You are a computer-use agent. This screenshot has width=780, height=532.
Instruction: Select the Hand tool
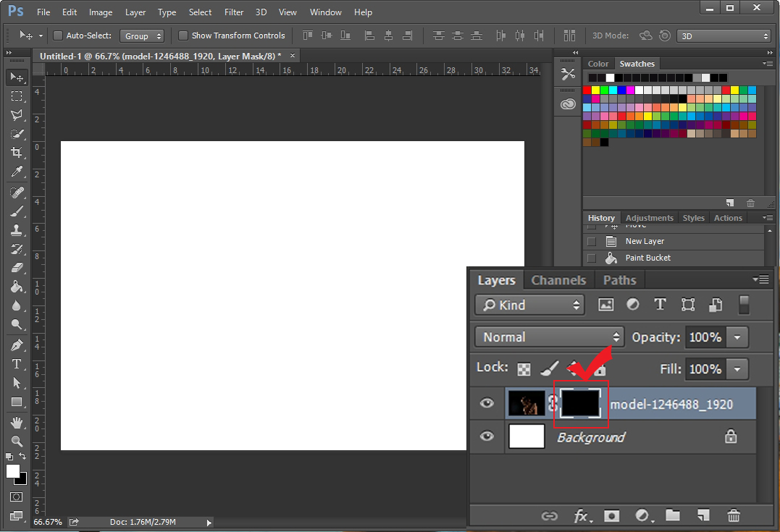tap(17, 423)
